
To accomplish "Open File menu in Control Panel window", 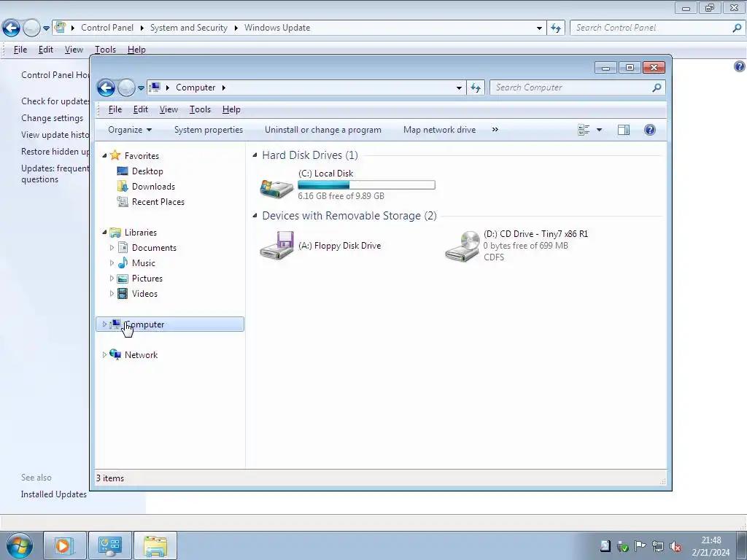I will [20, 50].
